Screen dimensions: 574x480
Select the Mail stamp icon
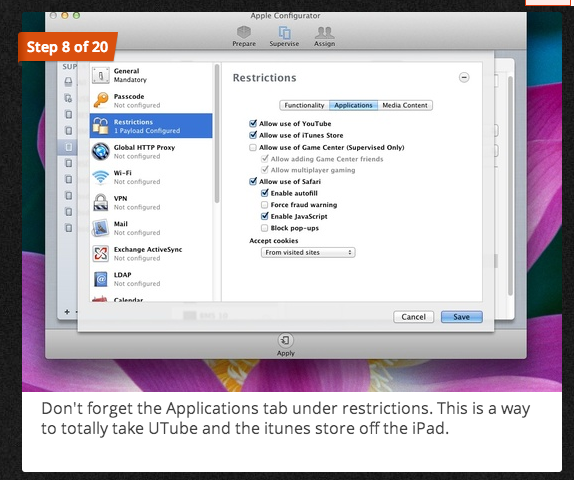pos(101,228)
